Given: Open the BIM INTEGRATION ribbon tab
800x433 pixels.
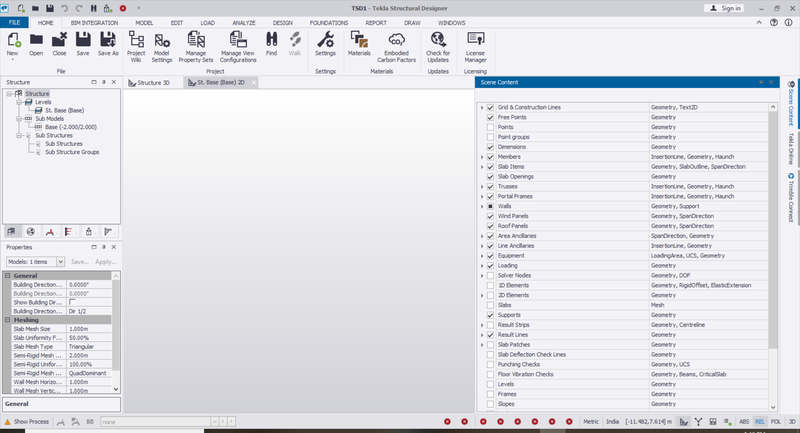Looking at the screenshot, I should click(94, 23).
